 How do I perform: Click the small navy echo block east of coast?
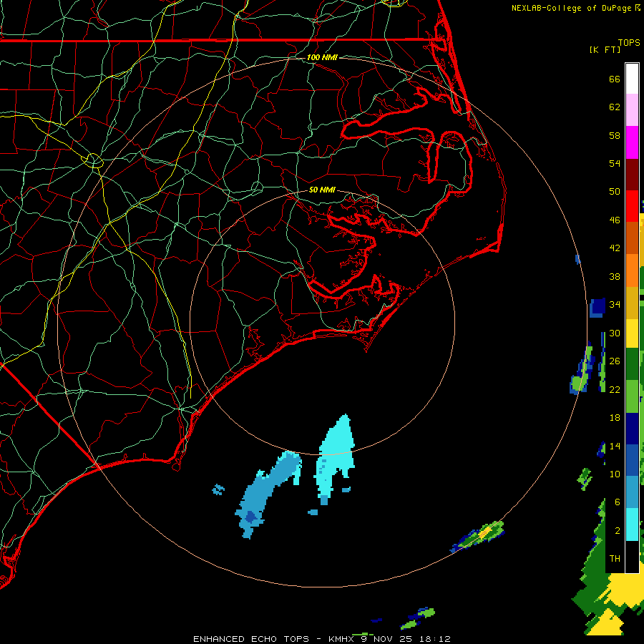[597, 308]
